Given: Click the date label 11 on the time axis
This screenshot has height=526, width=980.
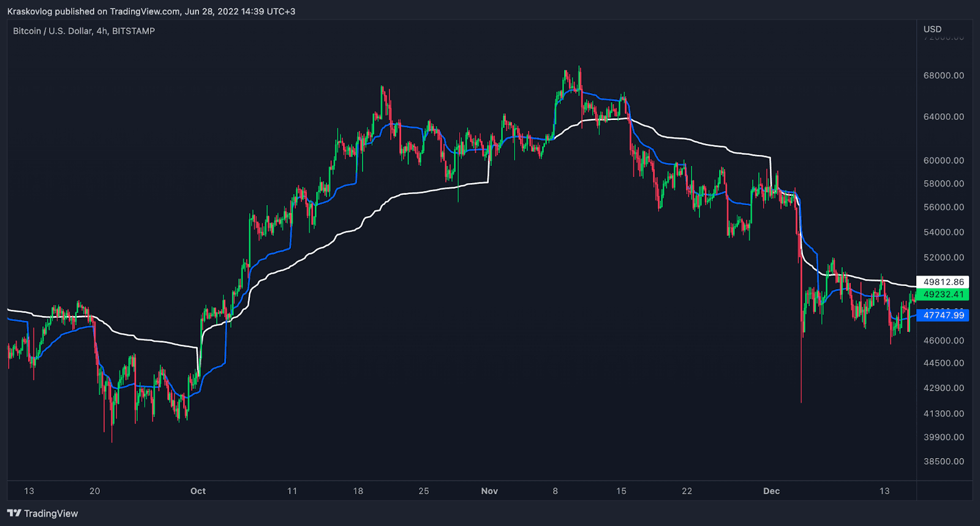Looking at the screenshot, I should [292, 491].
